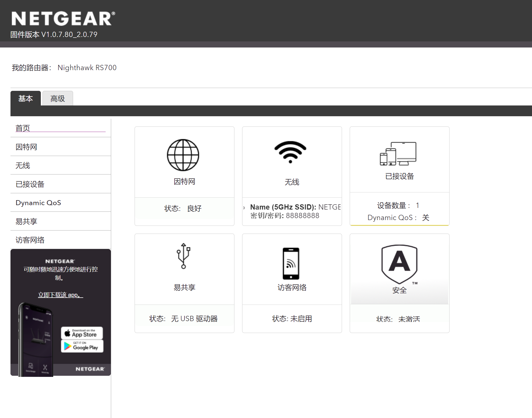Image resolution: width=532 pixels, height=418 pixels.
Task: Click the 易共享 card label
Action: (x=185, y=287)
